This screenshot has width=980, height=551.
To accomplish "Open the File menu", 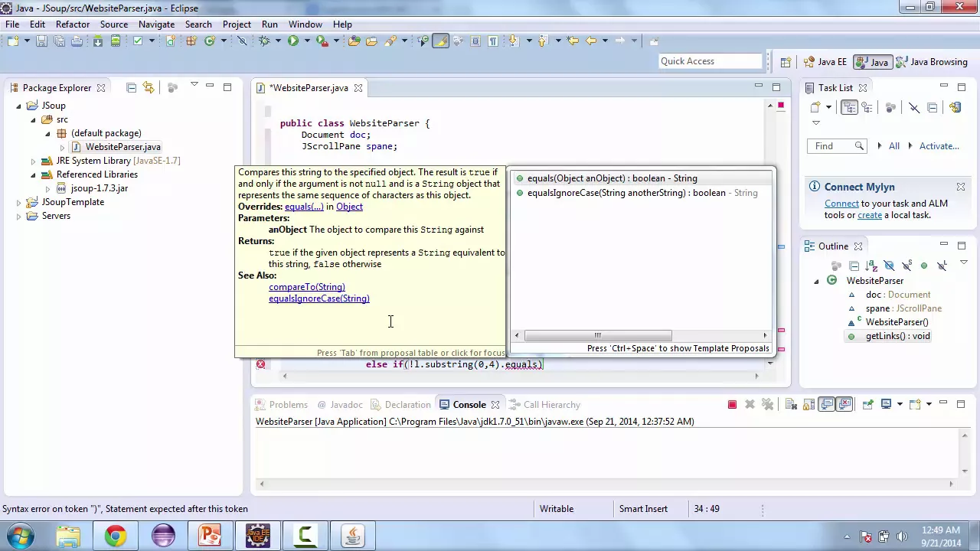I will (12, 24).
